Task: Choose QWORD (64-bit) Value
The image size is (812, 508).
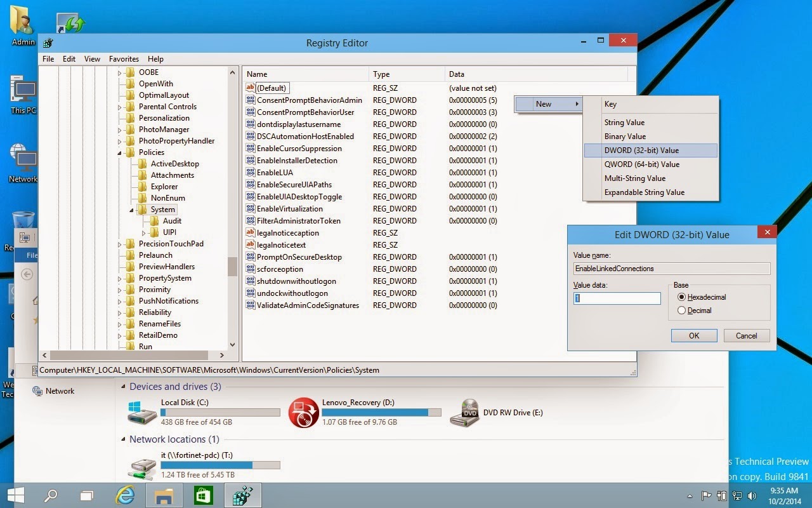Action: pyautogui.click(x=651, y=164)
